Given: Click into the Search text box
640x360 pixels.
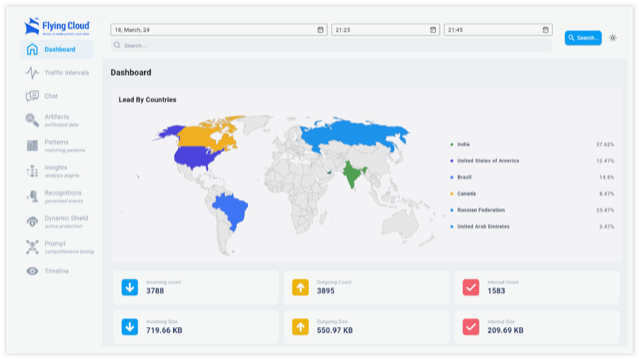Looking at the screenshot, I should (331, 45).
